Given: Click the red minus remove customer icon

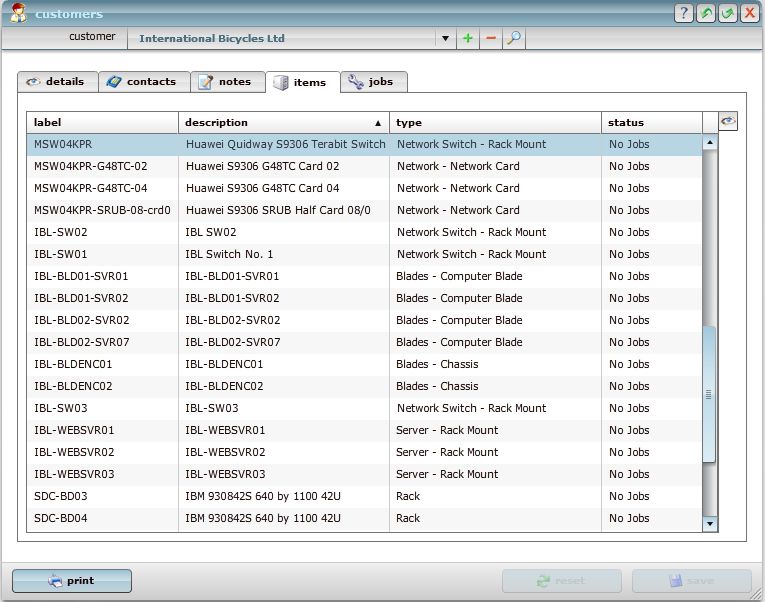Looking at the screenshot, I should click(490, 38).
